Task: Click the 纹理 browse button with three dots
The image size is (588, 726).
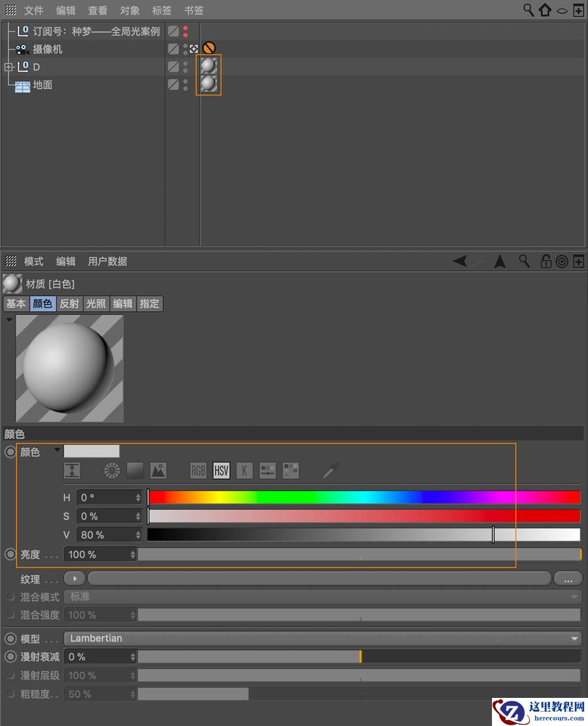Action: (x=568, y=578)
